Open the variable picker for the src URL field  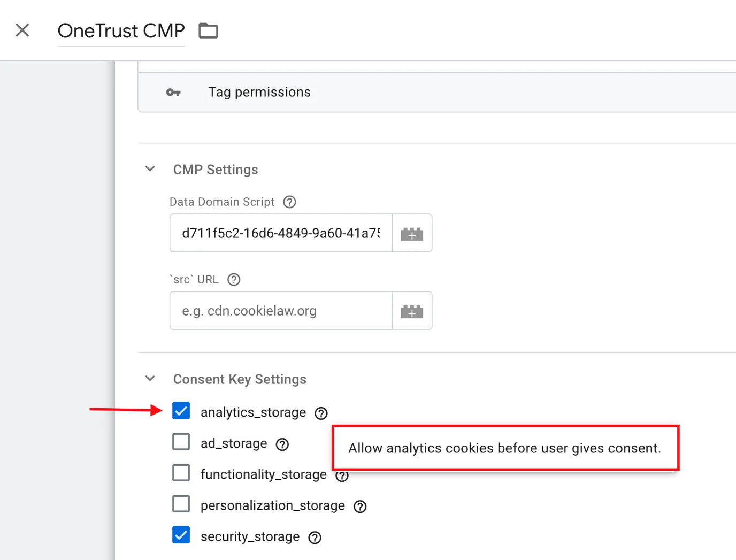[412, 311]
